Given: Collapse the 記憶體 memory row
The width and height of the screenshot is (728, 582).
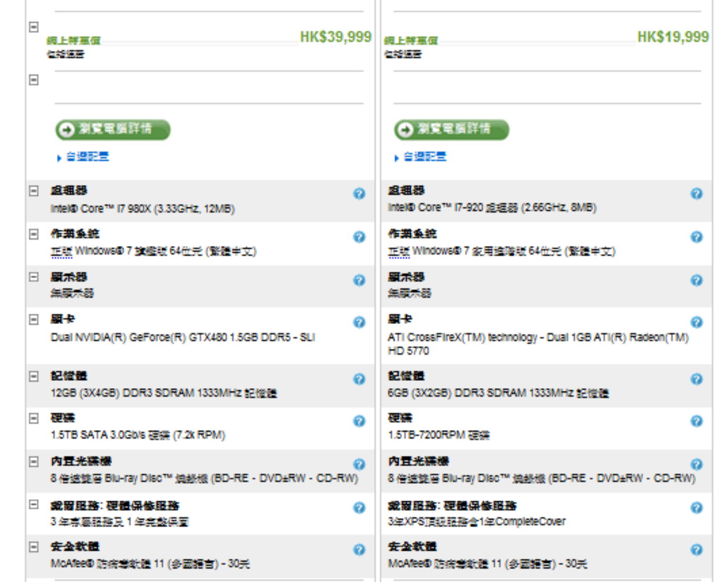Looking at the screenshot, I should point(34,376).
